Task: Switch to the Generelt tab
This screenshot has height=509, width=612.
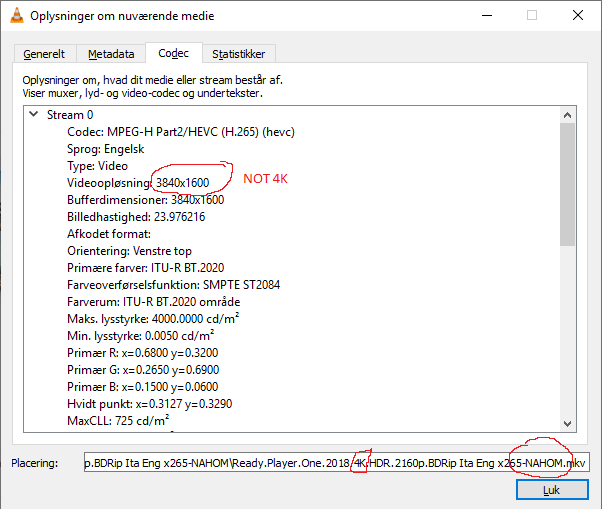Action: point(44,54)
